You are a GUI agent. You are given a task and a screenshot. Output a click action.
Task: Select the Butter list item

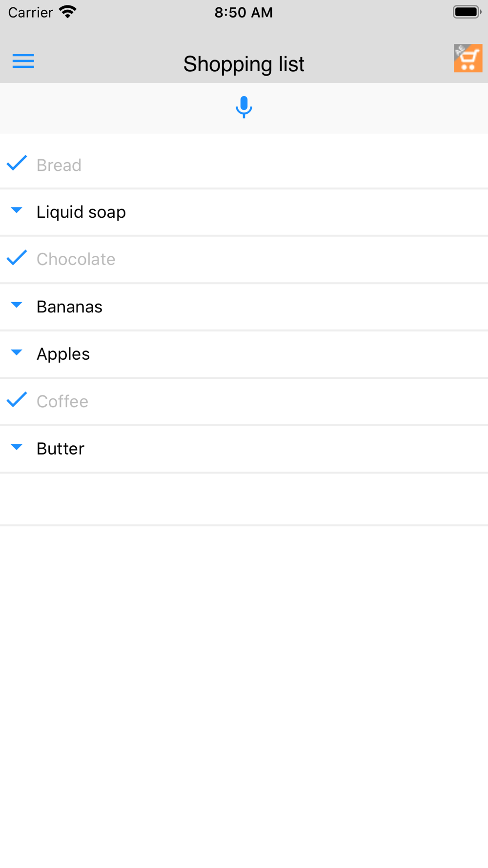(244, 449)
